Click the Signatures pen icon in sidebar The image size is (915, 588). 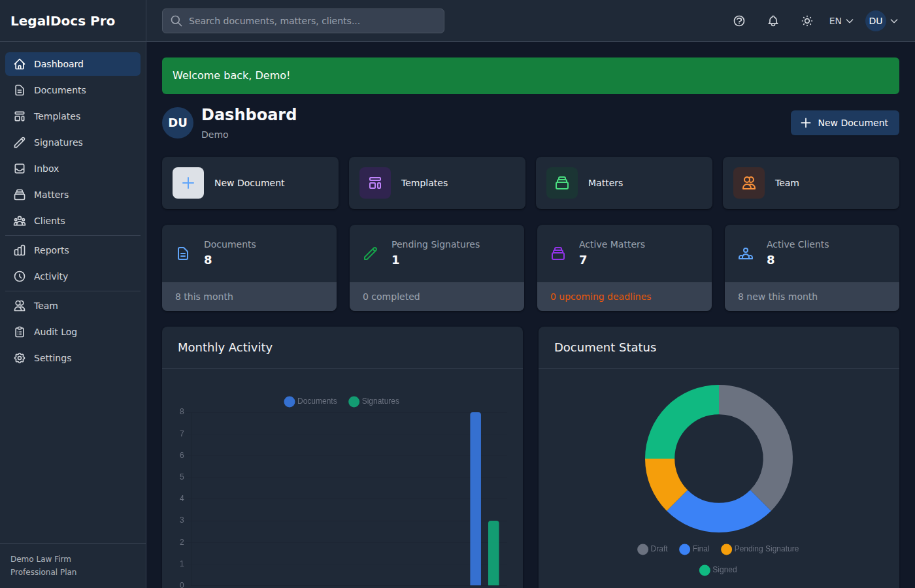click(20, 142)
